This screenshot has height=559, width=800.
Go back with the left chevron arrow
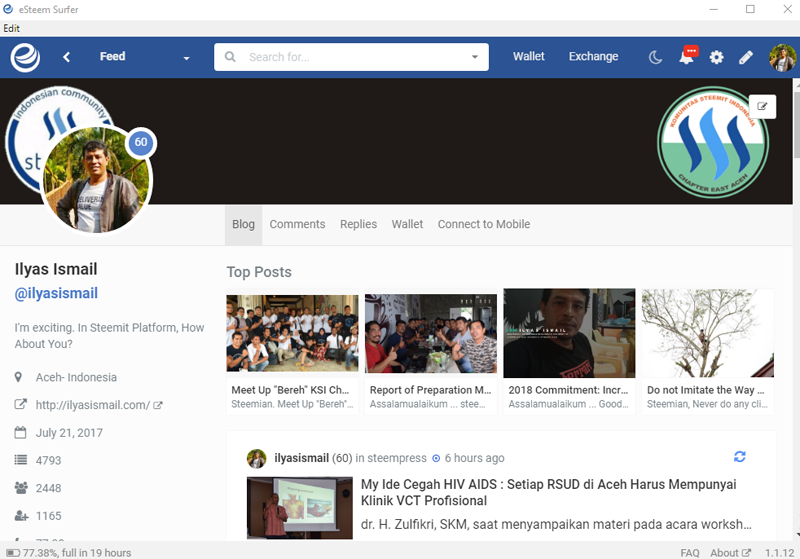66,57
